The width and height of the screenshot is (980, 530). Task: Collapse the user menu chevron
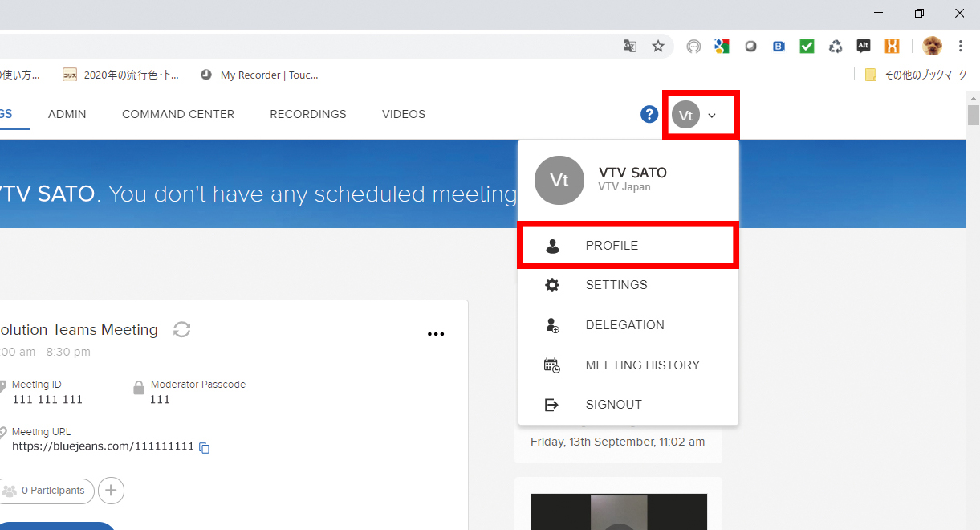(712, 116)
